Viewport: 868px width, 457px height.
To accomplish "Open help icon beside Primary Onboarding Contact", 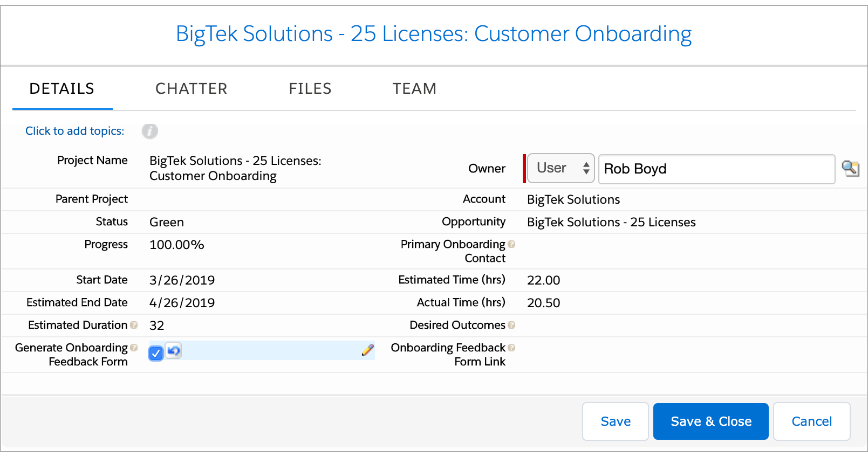I will (511, 244).
